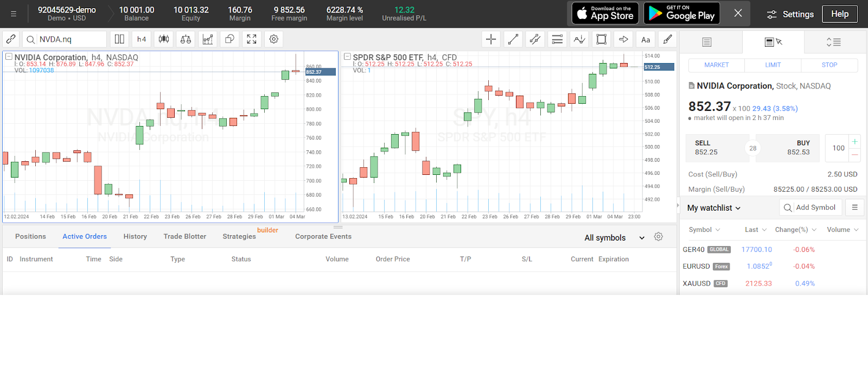
Task: Open the order ticket panel tab
Action: pyautogui.click(x=773, y=42)
